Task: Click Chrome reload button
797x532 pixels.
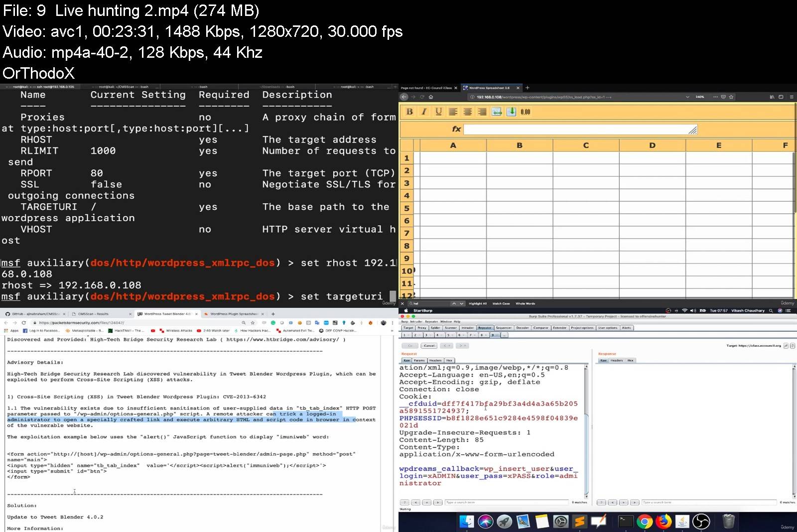Action: pos(23,323)
